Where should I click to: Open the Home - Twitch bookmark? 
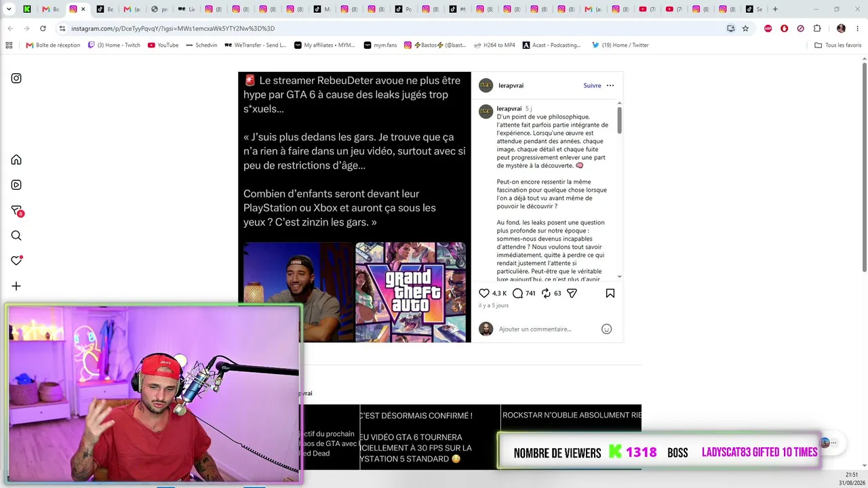tap(114, 45)
